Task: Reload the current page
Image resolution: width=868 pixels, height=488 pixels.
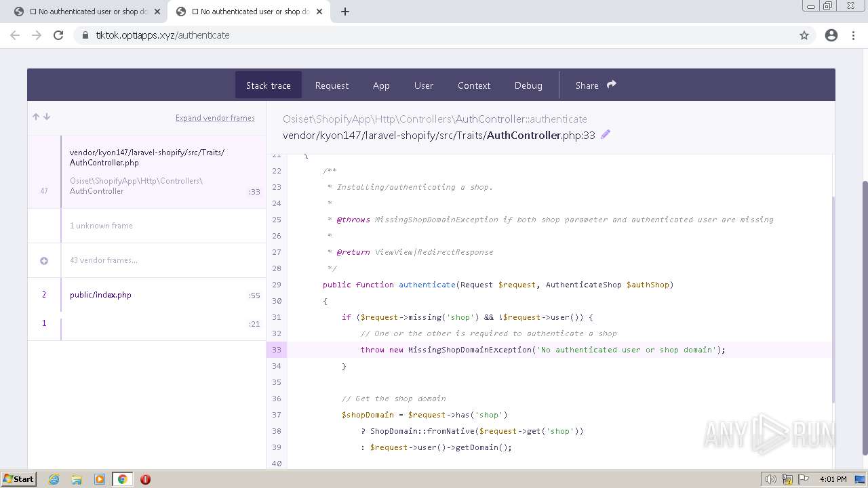Action: [x=58, y=35]
